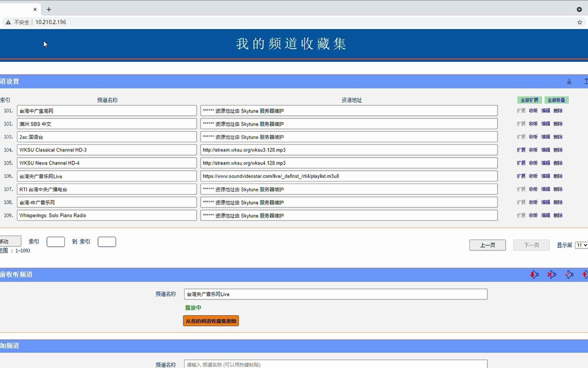Viewport: 588px width, 368px height.
Task: Collapse all channels with 全部折叠
Action: (x=556, y=100)
